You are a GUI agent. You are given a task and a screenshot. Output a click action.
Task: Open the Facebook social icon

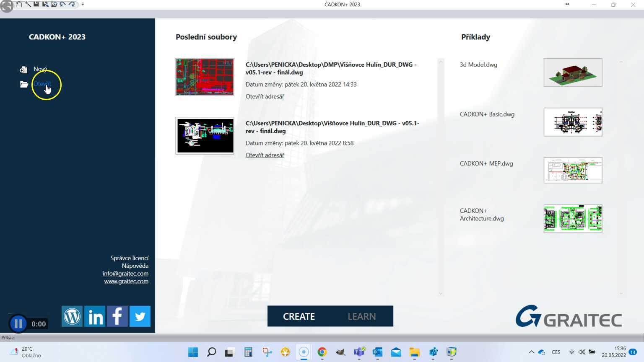117,316
